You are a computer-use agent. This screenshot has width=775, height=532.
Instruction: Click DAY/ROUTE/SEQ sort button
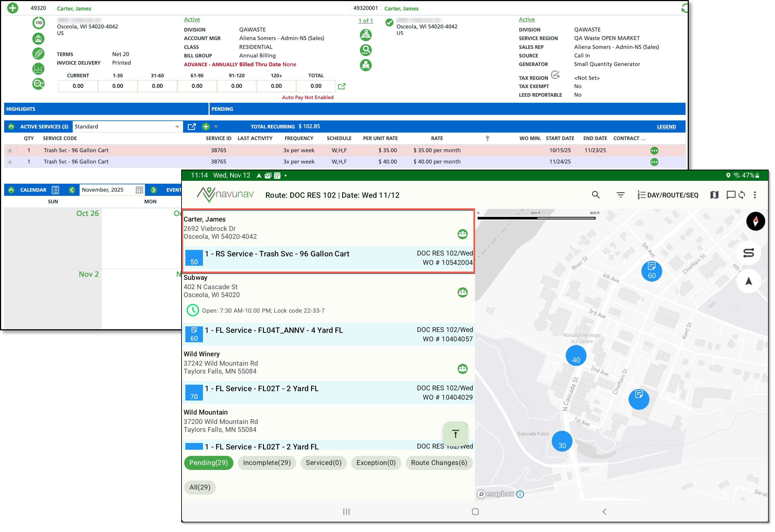(668, 195)
